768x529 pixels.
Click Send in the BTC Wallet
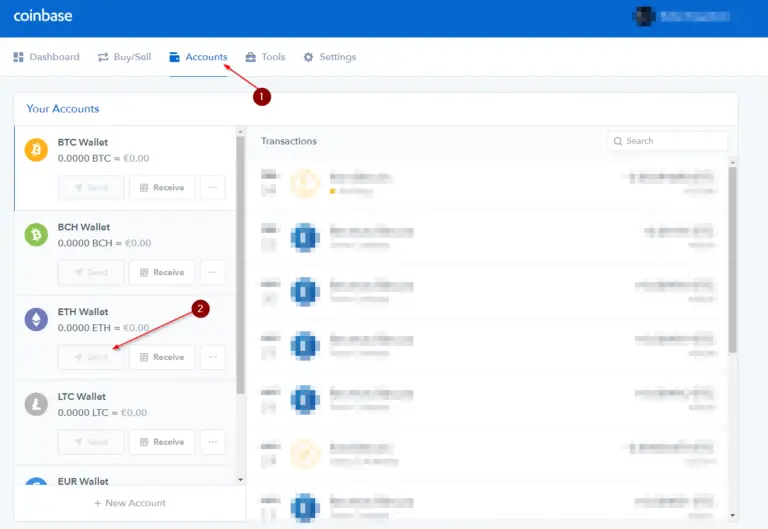click(x=91, y=188)
